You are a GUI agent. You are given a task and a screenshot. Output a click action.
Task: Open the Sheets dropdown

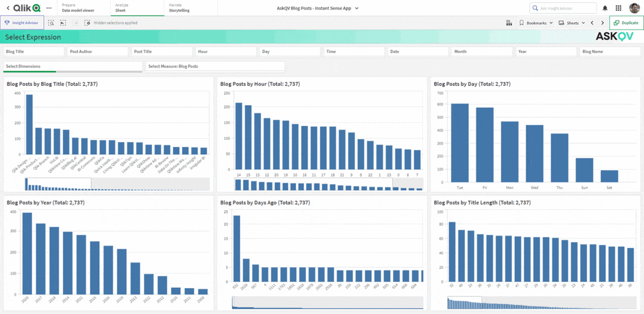tap(571, 23)
